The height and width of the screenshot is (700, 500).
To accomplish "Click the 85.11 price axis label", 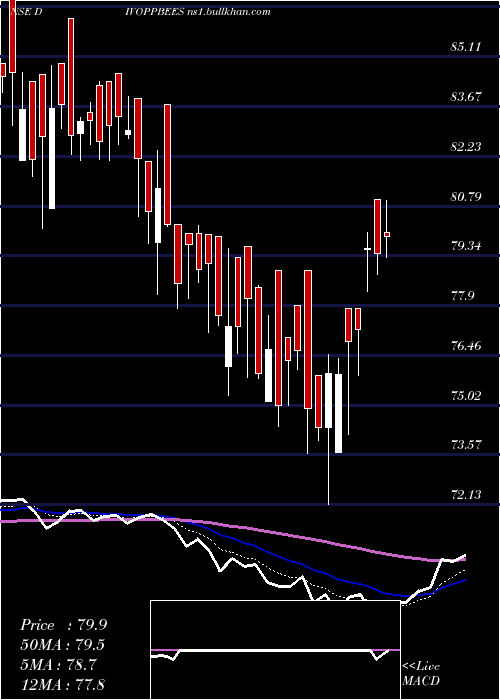I will 466,46.
